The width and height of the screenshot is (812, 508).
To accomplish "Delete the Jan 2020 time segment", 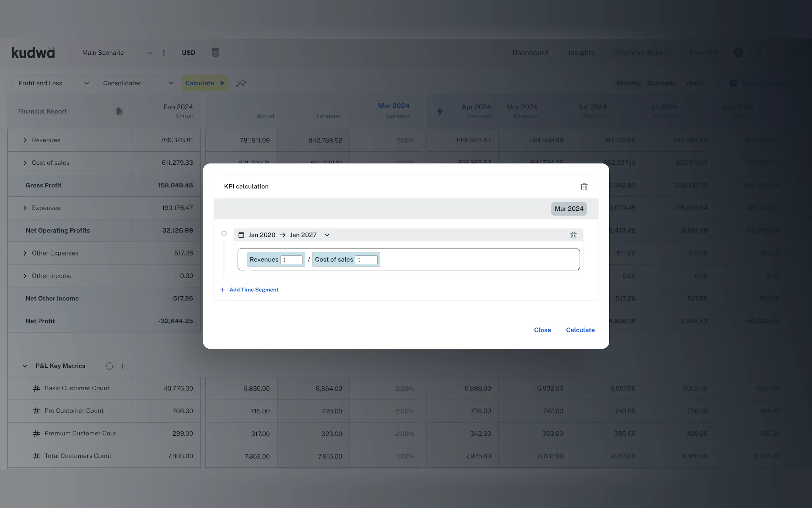I will (x=573, y=235).
